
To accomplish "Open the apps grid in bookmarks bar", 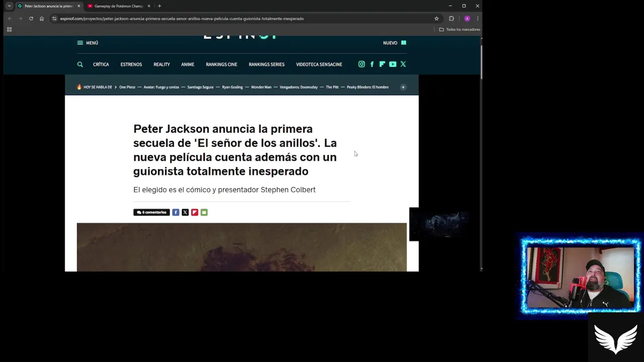I will pyautogui.click(x=9, y=29).
